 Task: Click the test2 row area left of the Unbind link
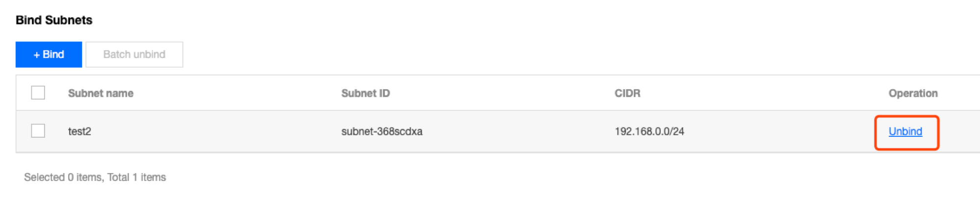point(784,131)
